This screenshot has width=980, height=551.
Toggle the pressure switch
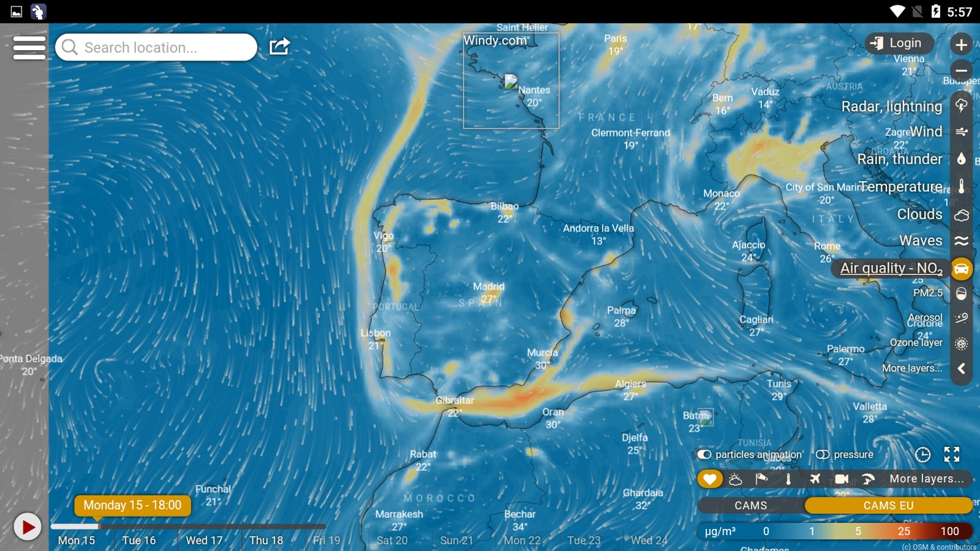[822, 455]
